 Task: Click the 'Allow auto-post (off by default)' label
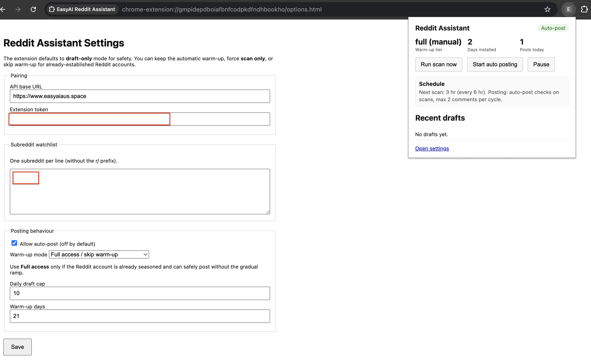point(57,244)
